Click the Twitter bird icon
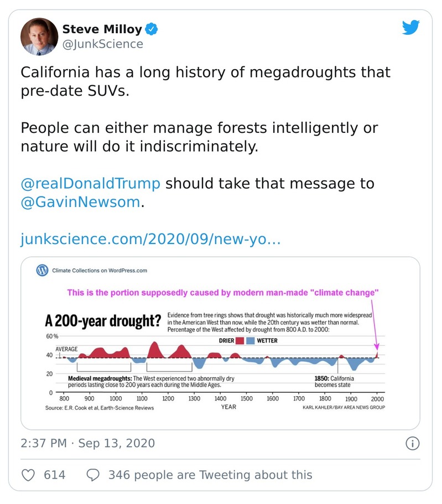Image resolution: width=442 pixels, height=504 pixels. click(412, 27)
